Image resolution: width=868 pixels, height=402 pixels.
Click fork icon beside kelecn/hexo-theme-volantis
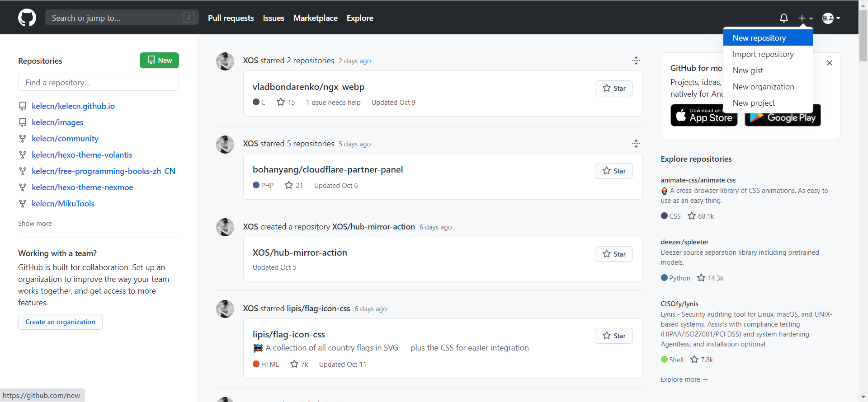[23, 155]
